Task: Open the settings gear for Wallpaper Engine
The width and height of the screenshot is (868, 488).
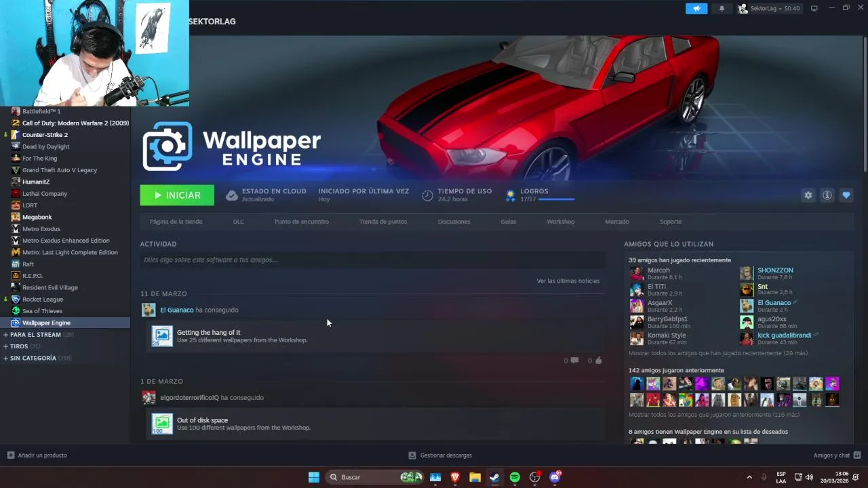Action: [x=808, y=195]
